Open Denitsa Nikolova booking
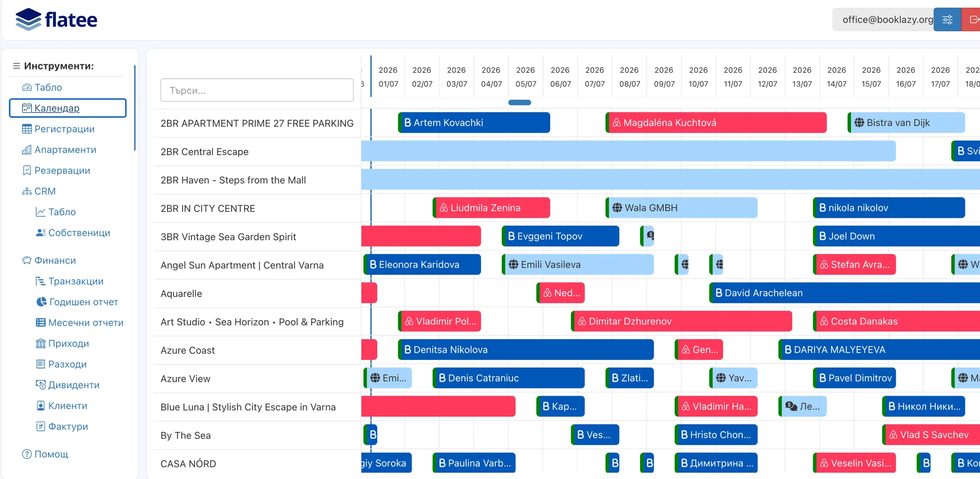Screen dimensions: 980x479 (x=526, y=350)
